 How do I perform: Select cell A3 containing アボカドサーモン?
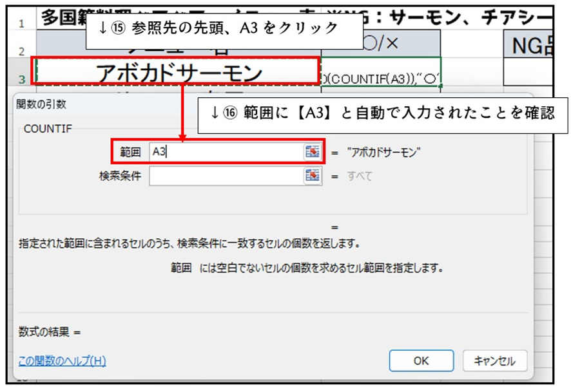pyautogui.click(x=177, y=73)
